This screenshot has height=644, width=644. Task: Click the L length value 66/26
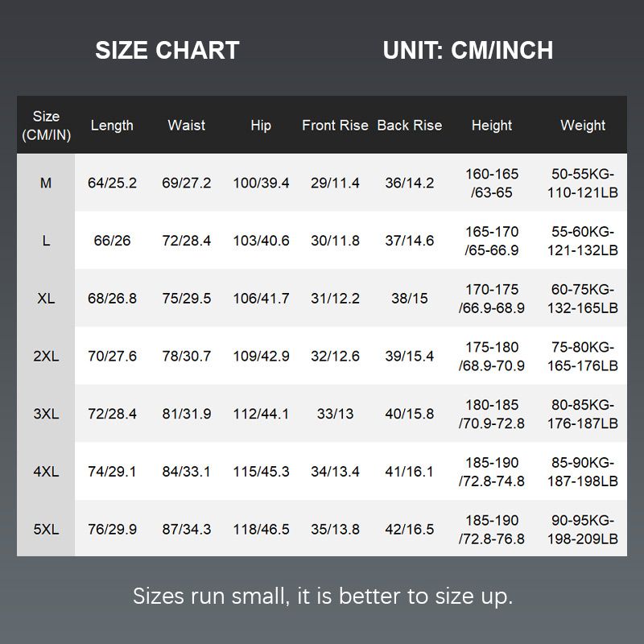click(112, 242)
